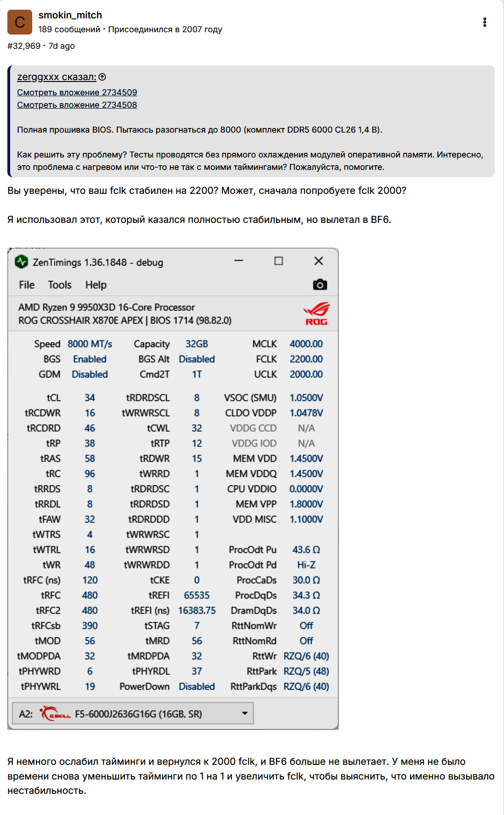
Task: Click the FCLK value 2200.00
Action: tap(306, 359)
